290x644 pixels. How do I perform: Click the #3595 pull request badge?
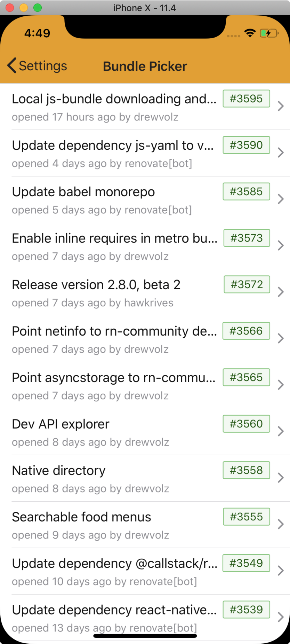[x=246, y=99]
